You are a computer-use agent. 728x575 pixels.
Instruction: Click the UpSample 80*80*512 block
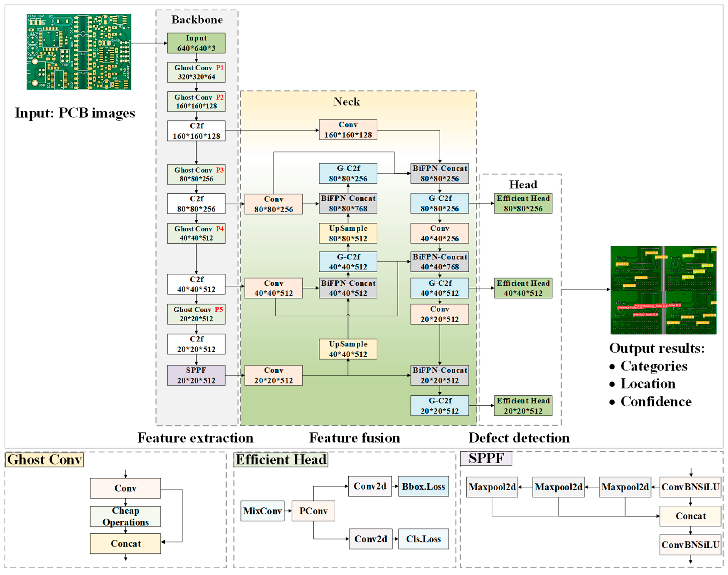coord(348,233)
